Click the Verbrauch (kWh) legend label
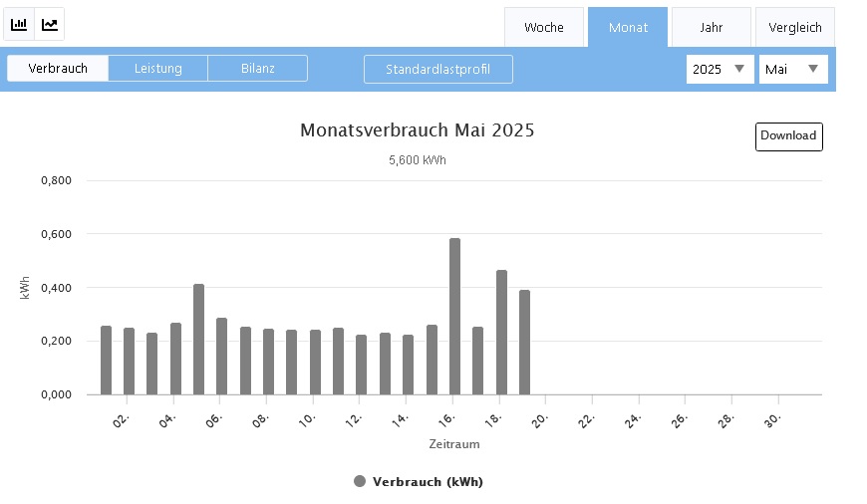The image size is (867, 504). click(x=428, y=482)
